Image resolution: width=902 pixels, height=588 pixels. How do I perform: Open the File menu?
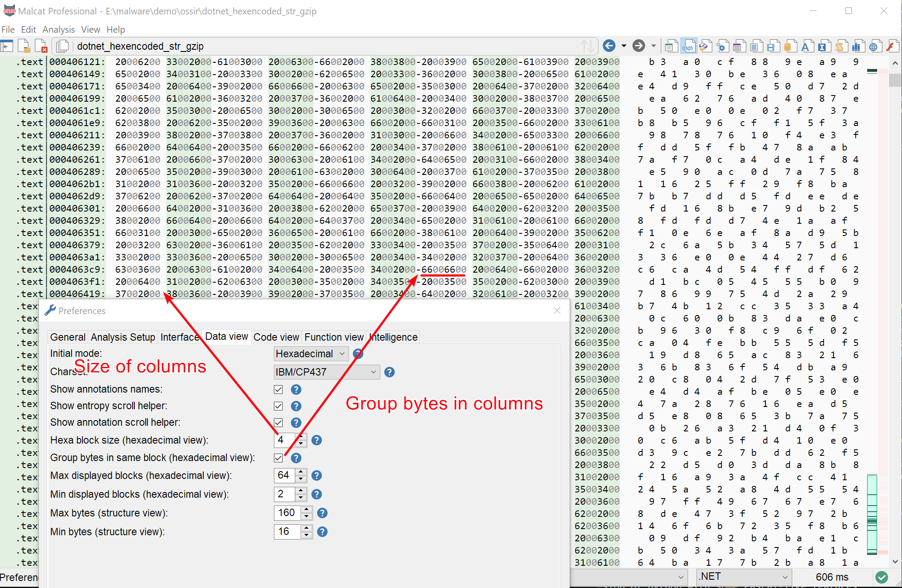[x=8, y=30]
